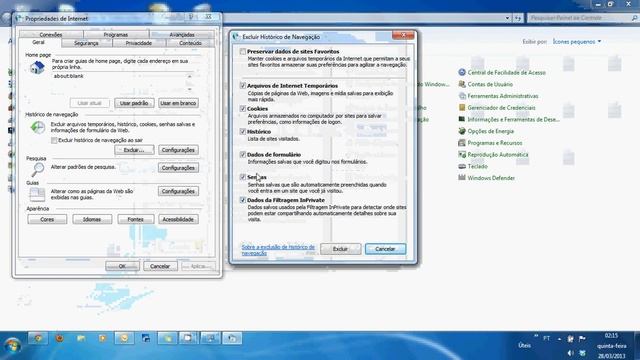Open Opções de Energia
The height and width of the screenshot is (360, 640).
click(x=490, y=131)
